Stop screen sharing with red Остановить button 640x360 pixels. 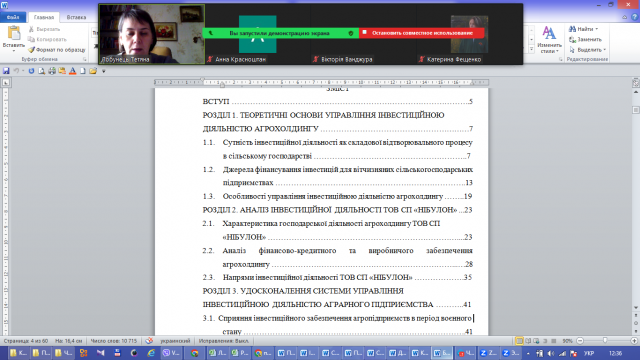[x=422, y=33]
